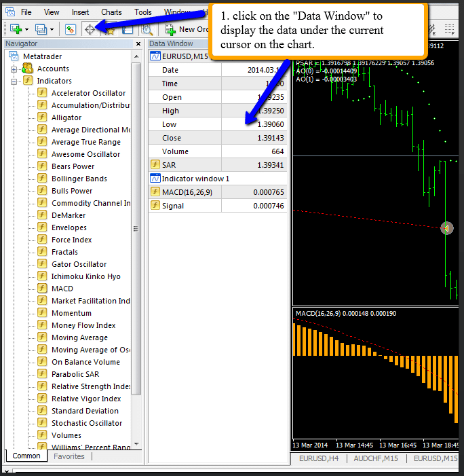Open the Profiles toolbar icon
464x476 pixels.
point(41,29)
